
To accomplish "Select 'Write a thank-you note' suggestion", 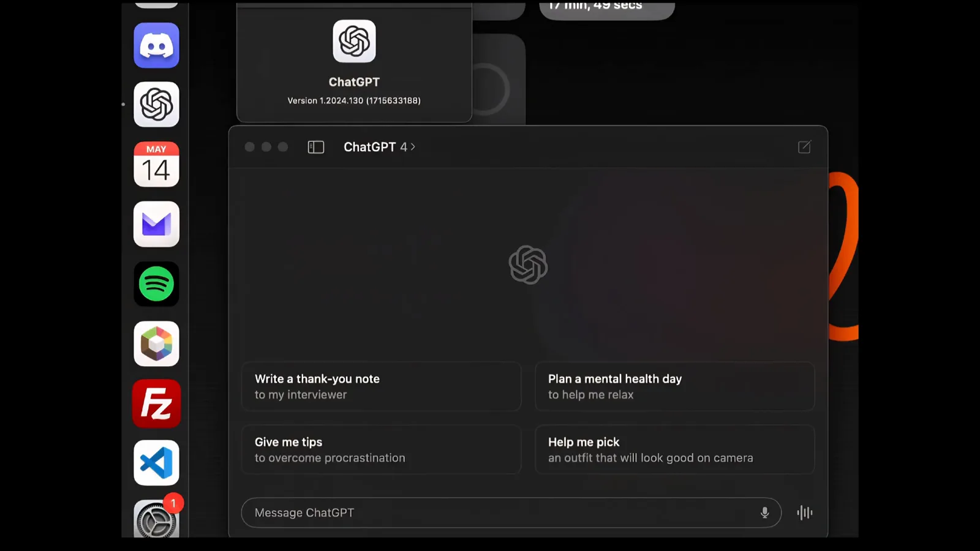I will tap(381, 386).
